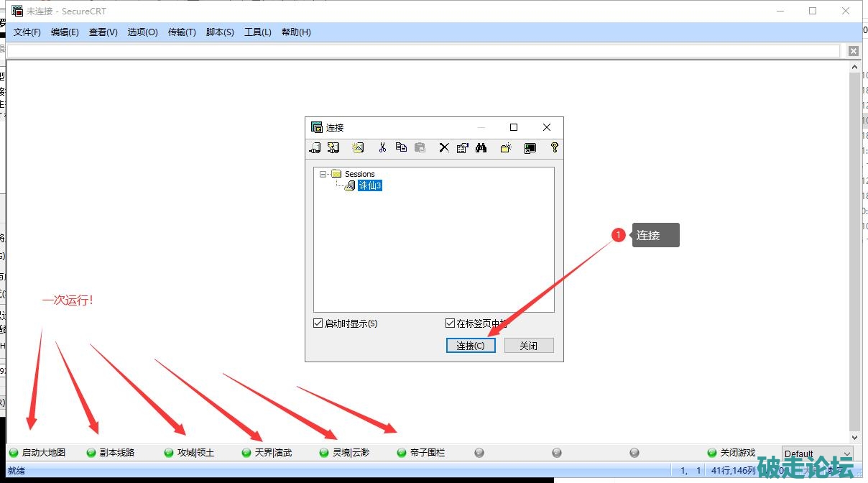Click the 关闭 button in dialog
Image resolution: width=868 pixels, height=483 pixels.
pos(529,346)
